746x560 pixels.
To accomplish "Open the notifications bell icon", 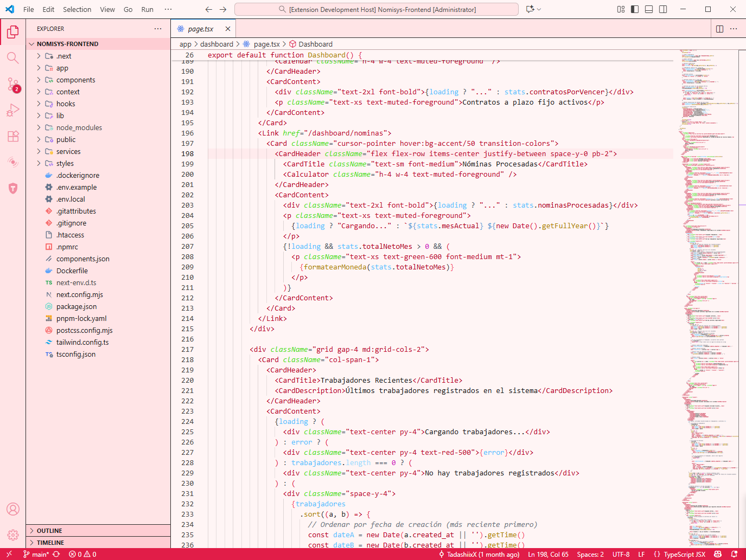I will click(735, 554).
